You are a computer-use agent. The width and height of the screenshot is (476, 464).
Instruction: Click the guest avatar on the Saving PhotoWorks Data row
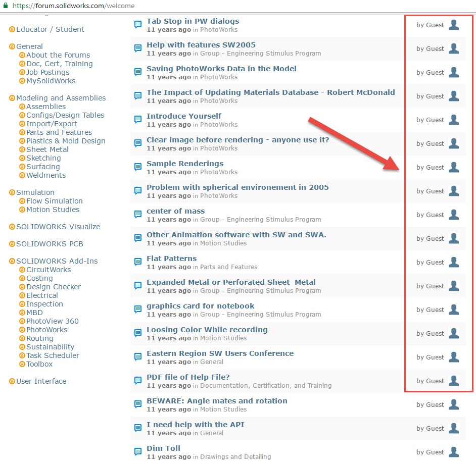click(454, 72)
